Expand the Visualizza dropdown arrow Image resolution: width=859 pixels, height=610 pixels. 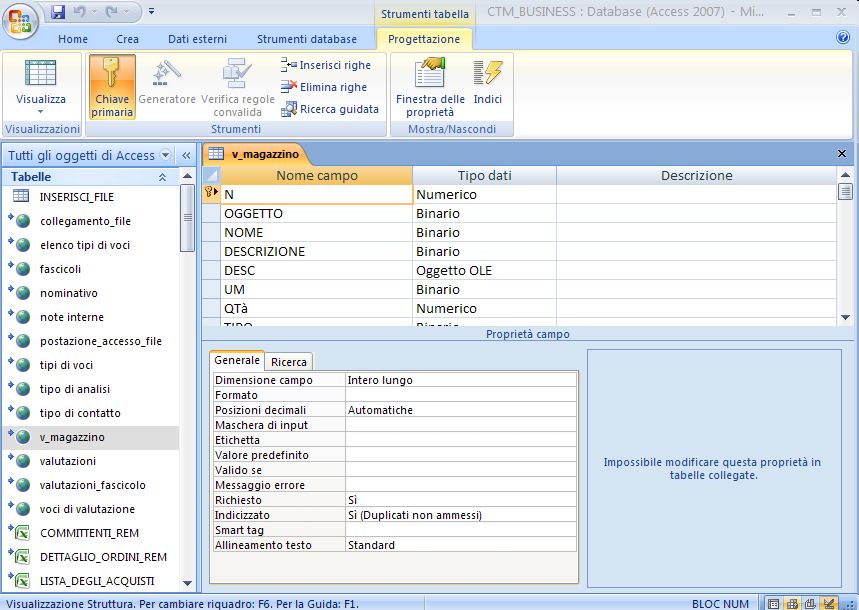pyautogui.click(x=41, y=112)
